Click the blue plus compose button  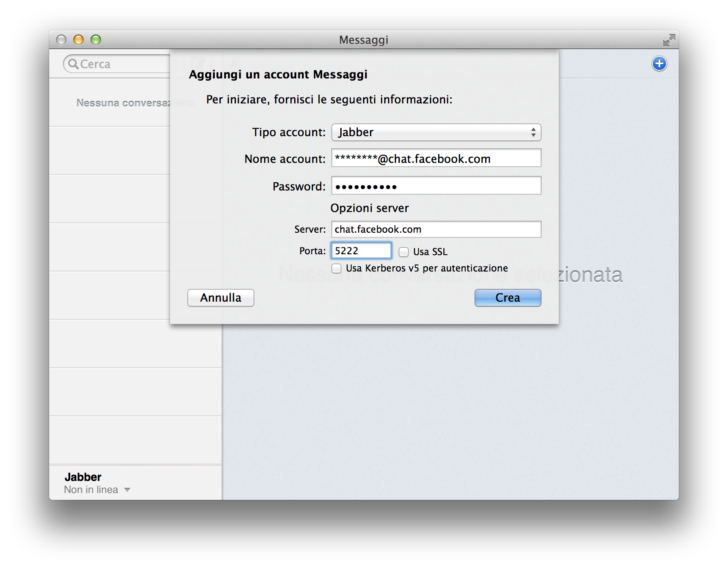pos(659,64)
